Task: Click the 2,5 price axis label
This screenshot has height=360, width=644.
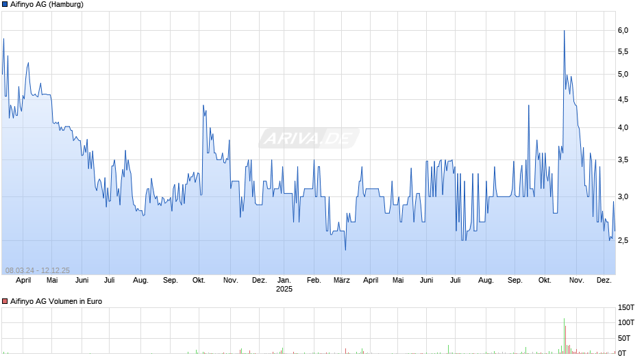Action: [623, 240]
